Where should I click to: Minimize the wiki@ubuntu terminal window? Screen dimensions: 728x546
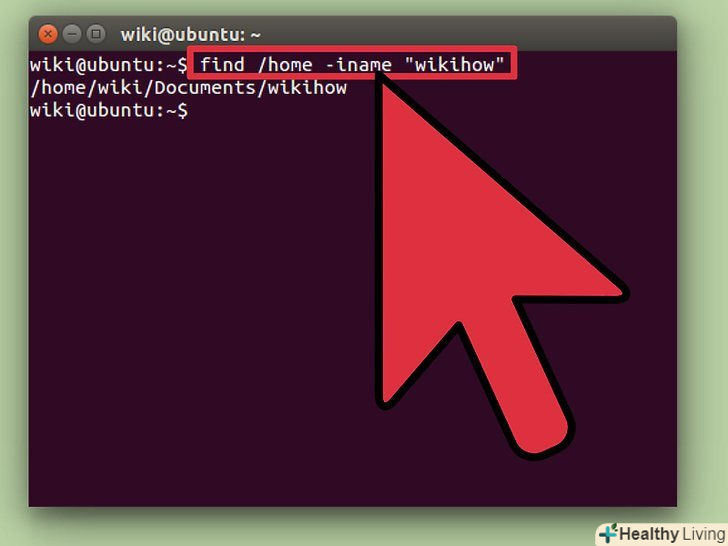(x=72, y=34)
